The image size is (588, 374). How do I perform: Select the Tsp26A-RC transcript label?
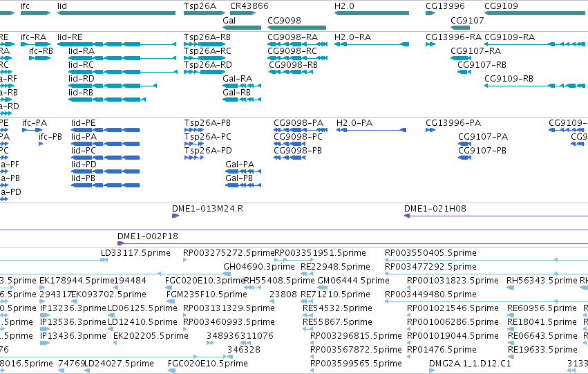[207, 51]
